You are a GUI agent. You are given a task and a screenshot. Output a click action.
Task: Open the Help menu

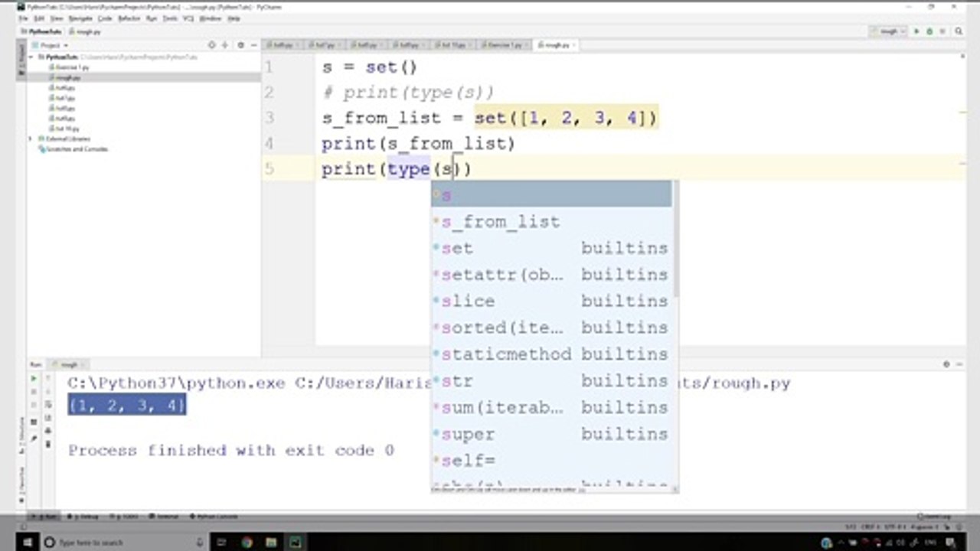click(234, 18)
